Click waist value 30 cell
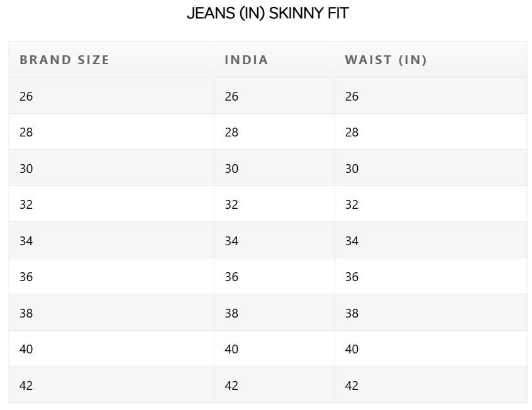Viewport: 532px width, 410px height. pos(431,168)
